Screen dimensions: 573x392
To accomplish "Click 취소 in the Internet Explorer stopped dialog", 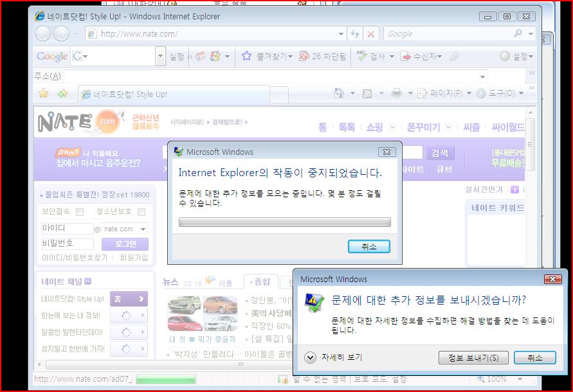I will tap(369, 247).
